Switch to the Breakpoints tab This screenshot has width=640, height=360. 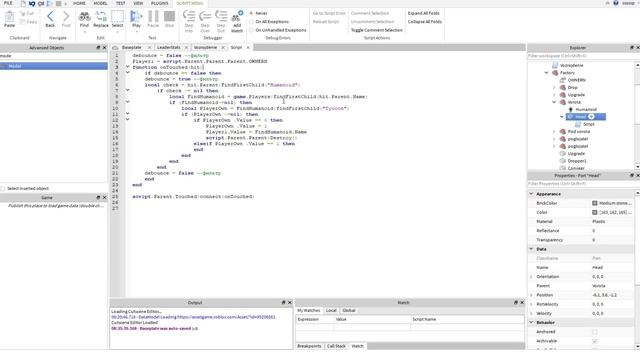click(309, 346)
